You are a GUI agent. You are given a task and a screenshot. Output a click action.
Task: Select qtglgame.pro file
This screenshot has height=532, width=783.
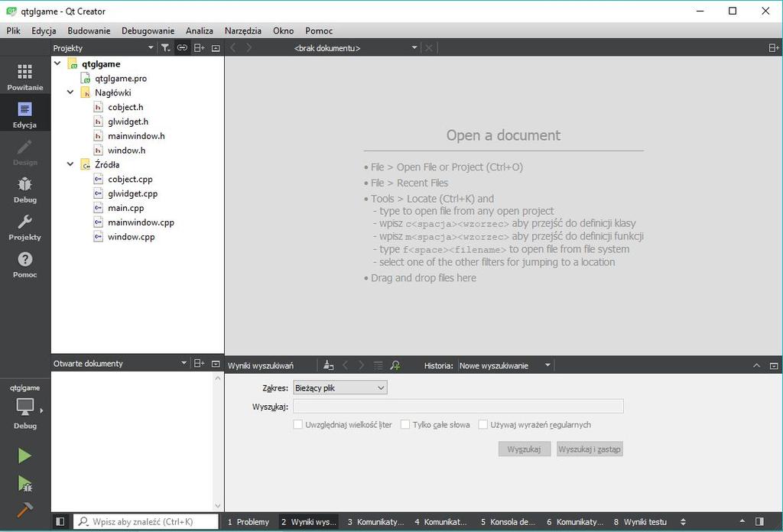click(121, 79)
